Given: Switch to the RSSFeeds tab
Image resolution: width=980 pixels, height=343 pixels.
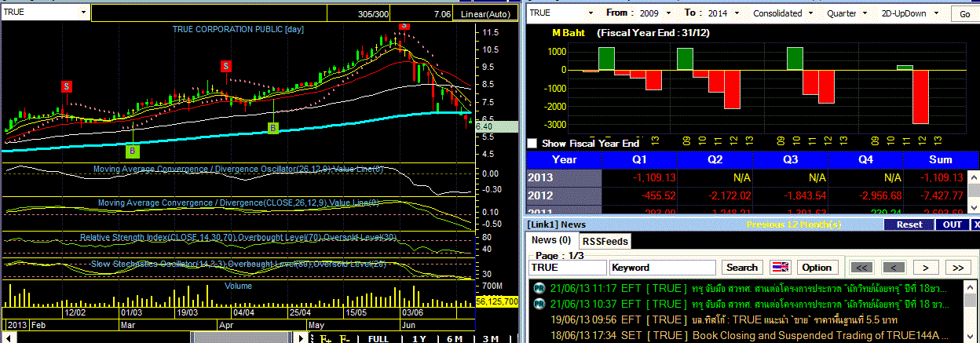Looking at the screenshot, I should [x=605, y=241].
